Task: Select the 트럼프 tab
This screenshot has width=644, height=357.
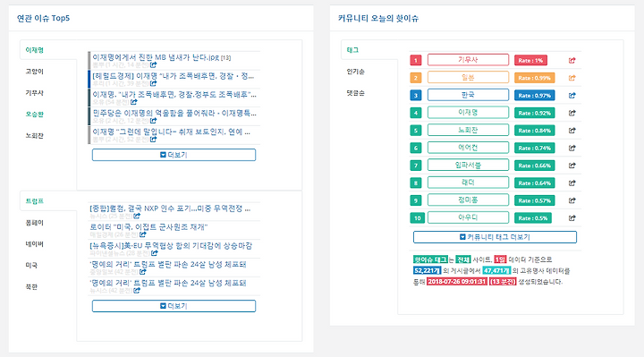Action: tap(35, 201)
